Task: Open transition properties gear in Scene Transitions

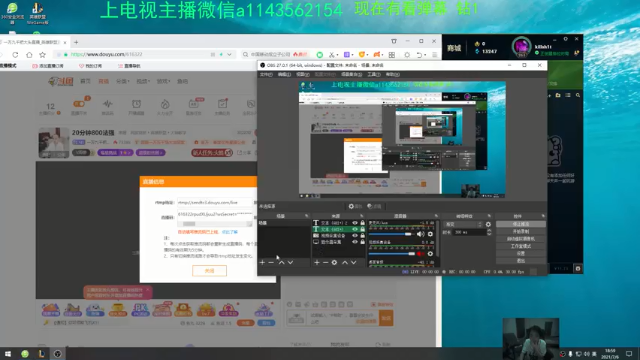Action: [488, 224]
